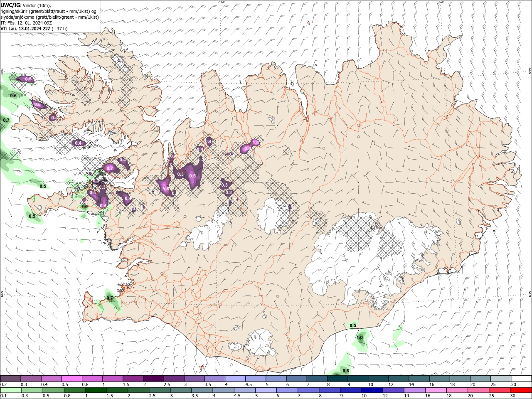This screenshot has height=399, width=532.
Task: Select the 'IT: Fös. 12. 01. 2024 09Z' line
Action: [x=26, y=23]
